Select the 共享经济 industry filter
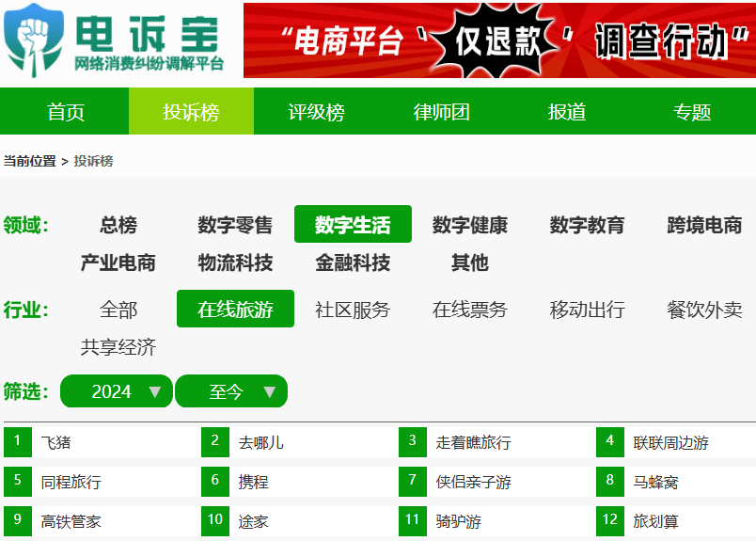The height and width of the screenshot is (541, 756). [x=118, y=347]
